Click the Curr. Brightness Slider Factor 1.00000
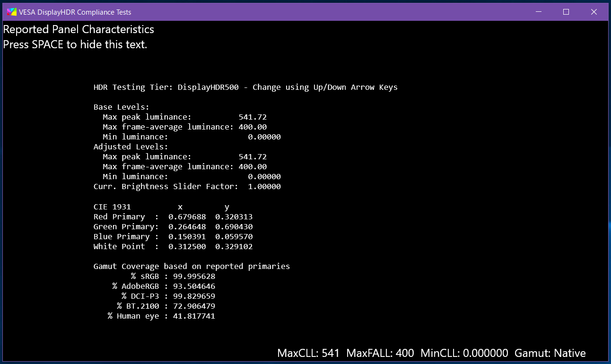 (264, 187)
